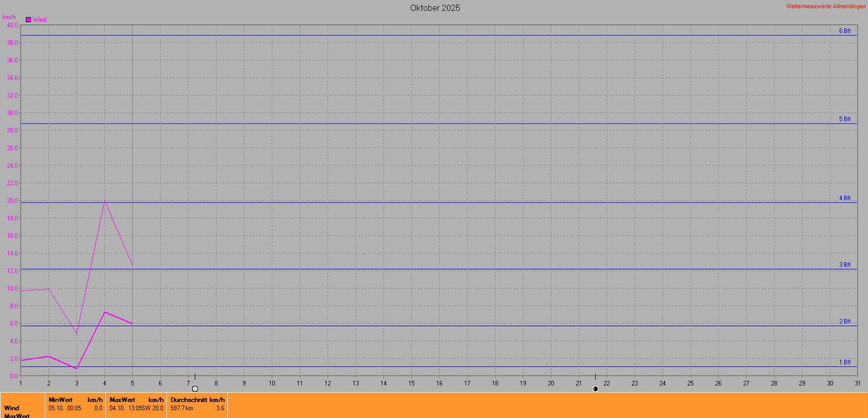Click the Oktober 2025 chart title
This screenshot has height=418, width=868.
click(x=435, y=8)
